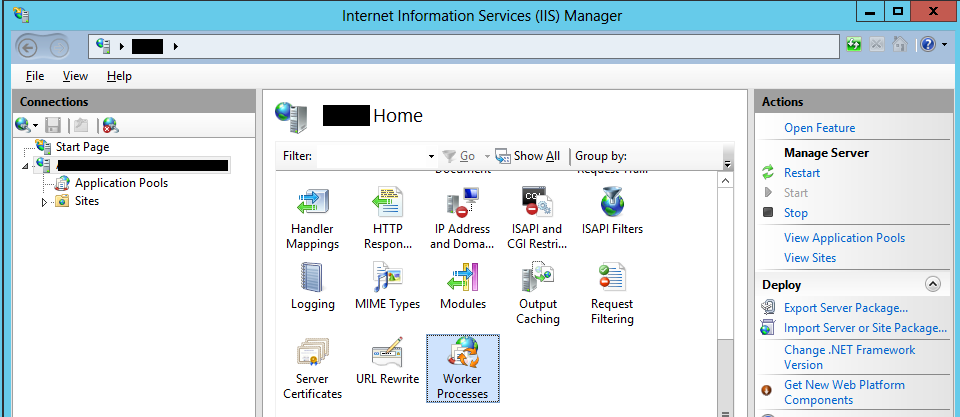
Task: Open the File menu
Action: click(x=35, y=76)
